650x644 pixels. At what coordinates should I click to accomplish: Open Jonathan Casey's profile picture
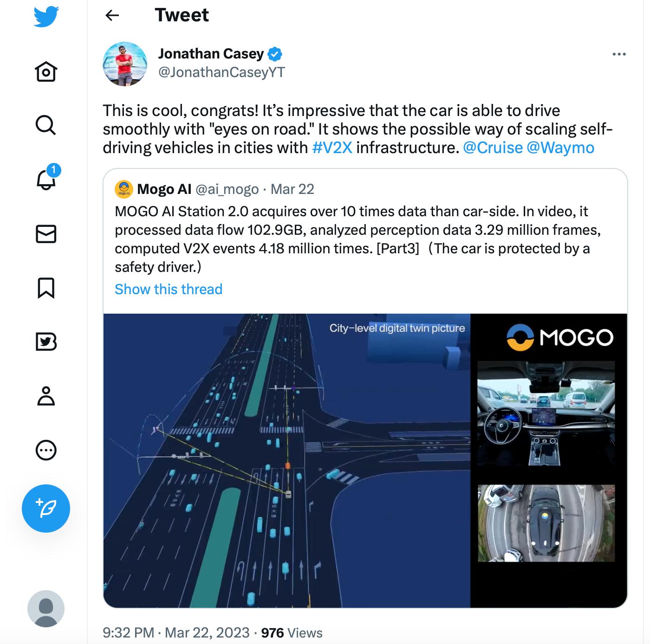(x=125, y=64)
